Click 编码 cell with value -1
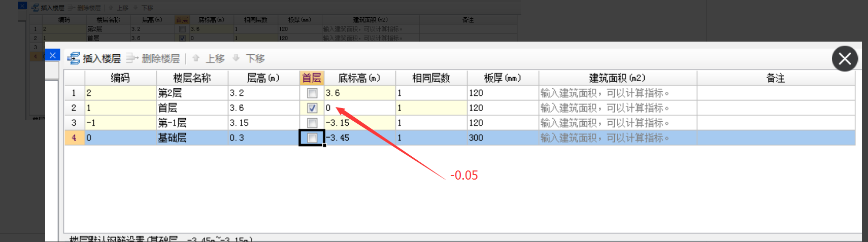 120,123
